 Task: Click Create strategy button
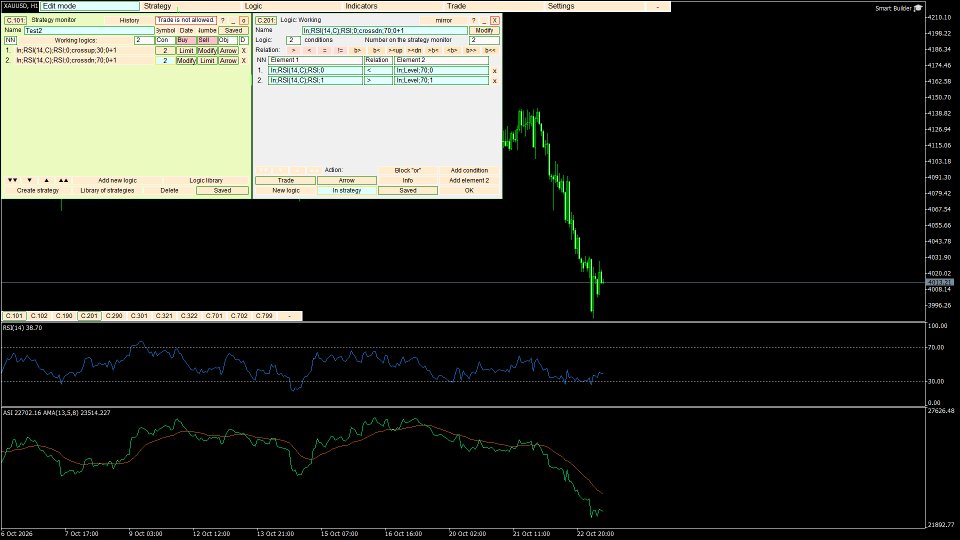[38, 190]
